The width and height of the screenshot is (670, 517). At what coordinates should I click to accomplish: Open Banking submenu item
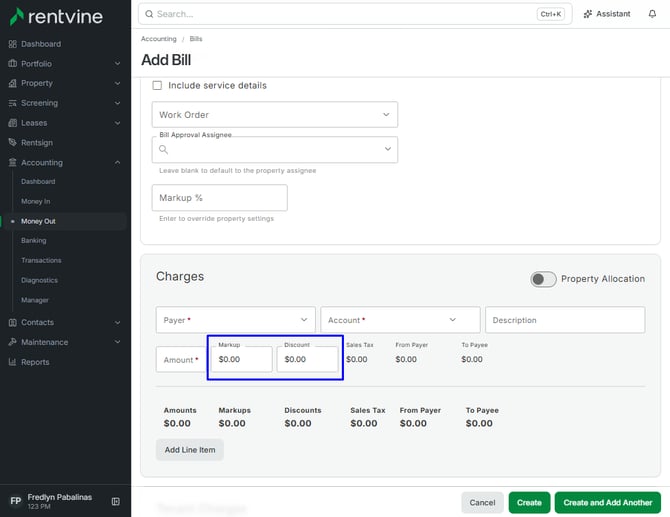point(34,241)
